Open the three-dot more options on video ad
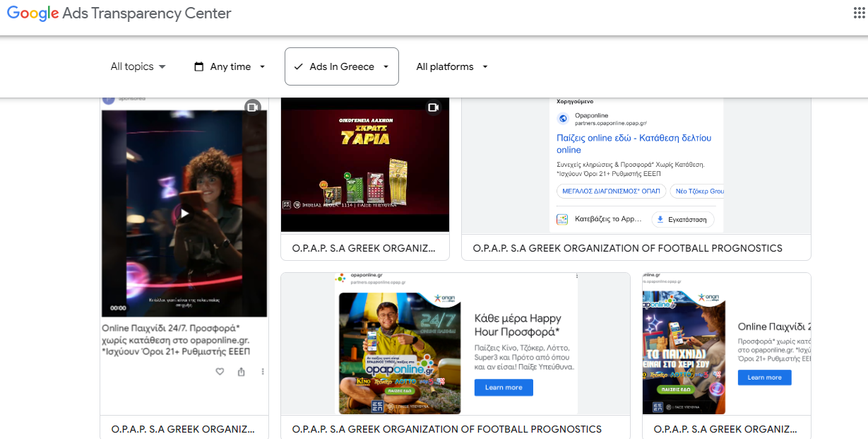868x439 pixels. pos(263,372)
